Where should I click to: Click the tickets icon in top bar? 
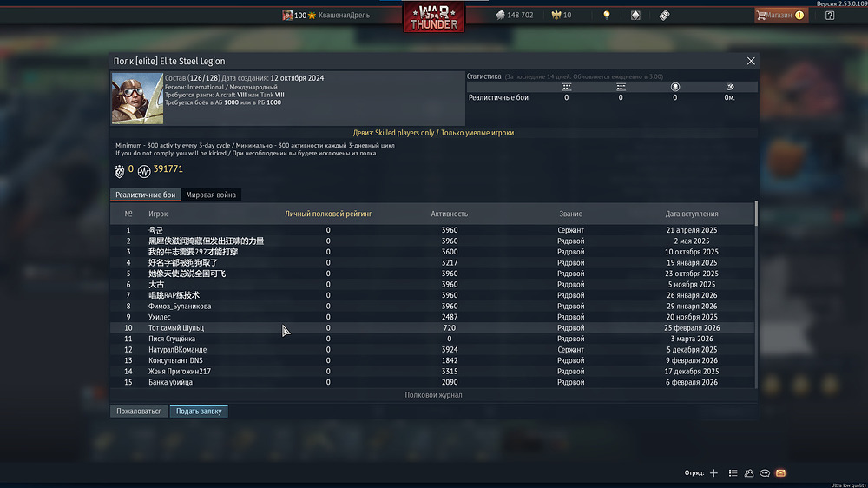pos(664,15)
